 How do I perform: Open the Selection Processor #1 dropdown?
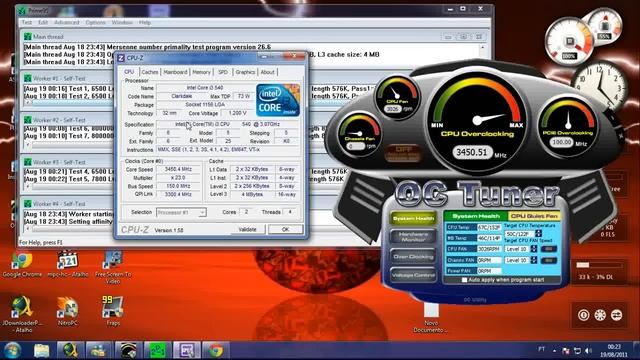tap(181, 212)
